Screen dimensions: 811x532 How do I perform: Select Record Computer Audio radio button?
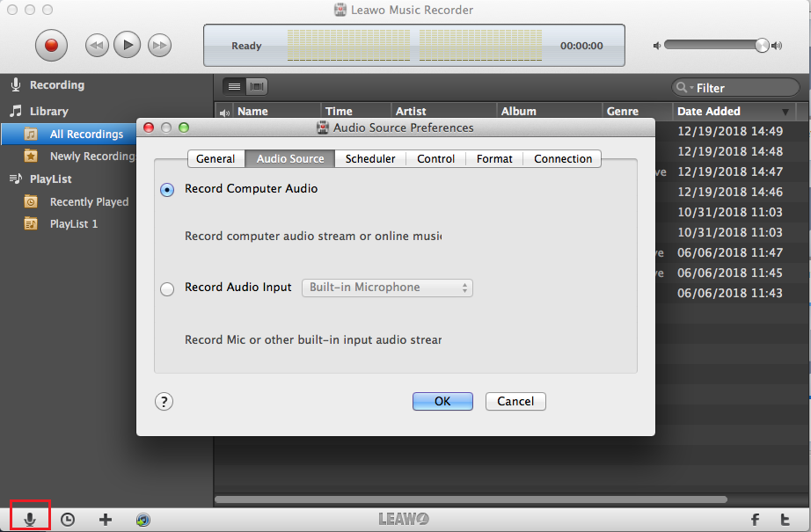tap(167, 190)
